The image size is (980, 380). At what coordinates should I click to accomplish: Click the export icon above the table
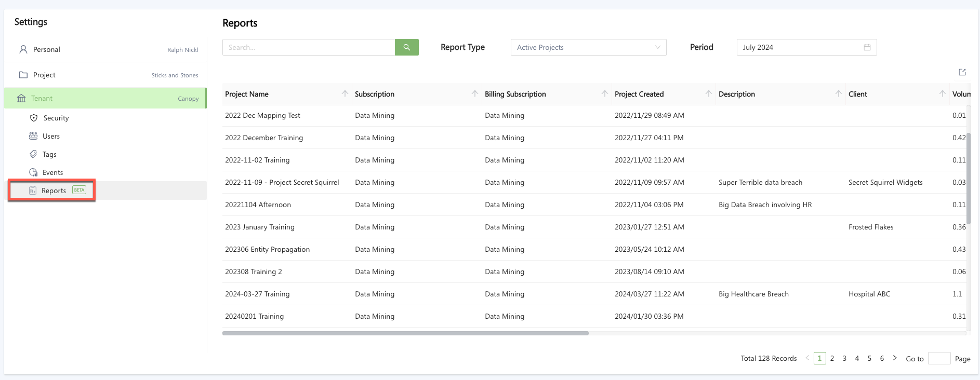point(962,72)
